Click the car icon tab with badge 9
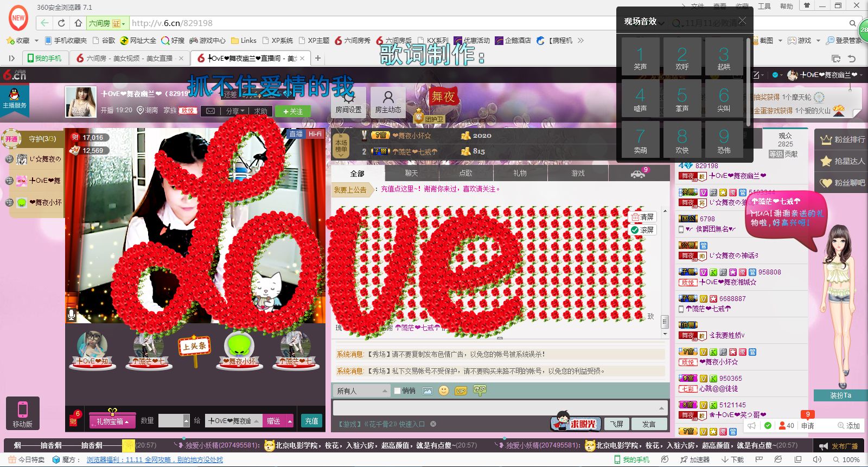Screen dimensions: 868x467 (638, 174)
